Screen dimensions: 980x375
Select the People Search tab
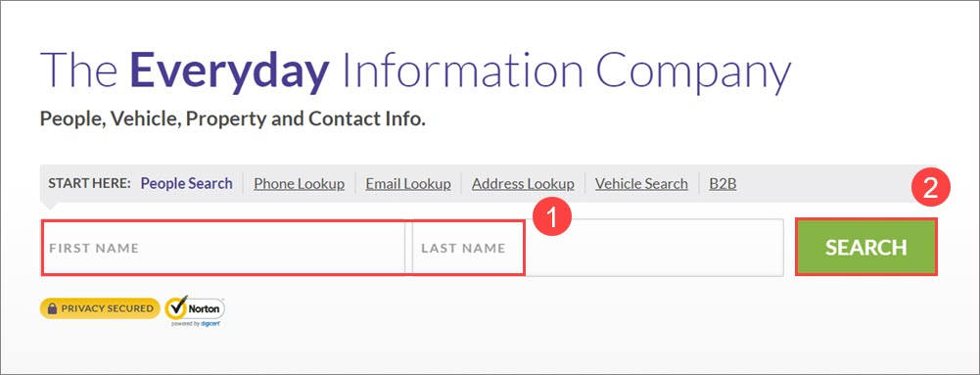pyautogui.click(x=186, y=184)
